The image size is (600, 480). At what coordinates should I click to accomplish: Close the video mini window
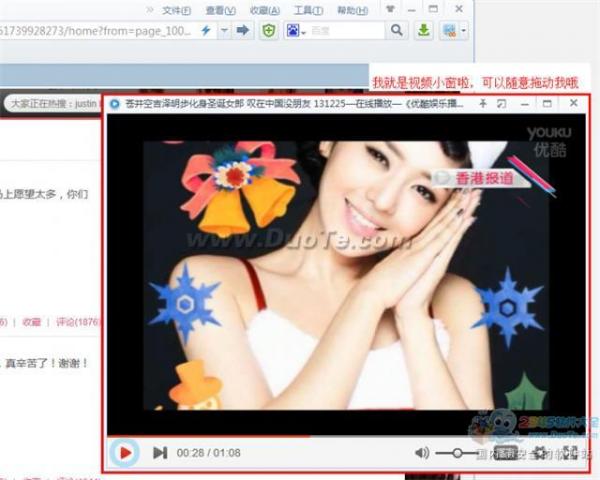point(574,103)
